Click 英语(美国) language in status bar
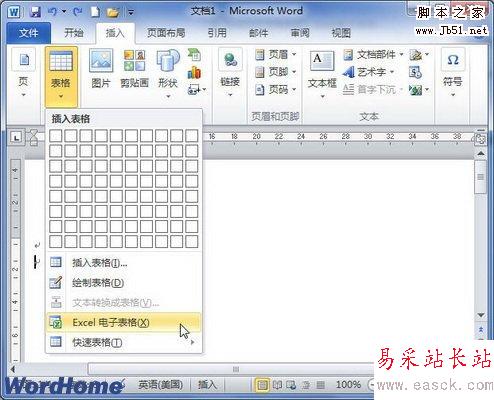This screenshot has height=400, width=494. (x=161, y=385)
